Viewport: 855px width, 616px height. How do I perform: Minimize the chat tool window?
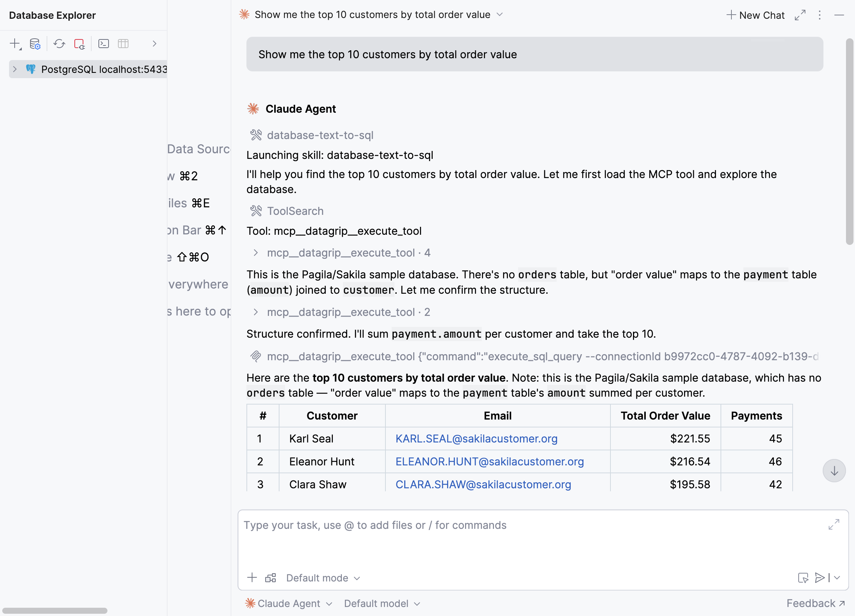(x=839, y=15)
